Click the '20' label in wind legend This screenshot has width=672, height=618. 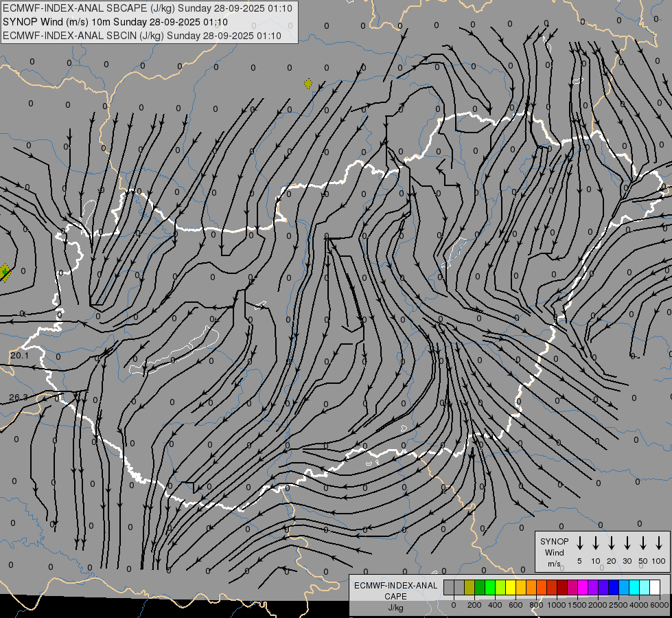(611, 561)
